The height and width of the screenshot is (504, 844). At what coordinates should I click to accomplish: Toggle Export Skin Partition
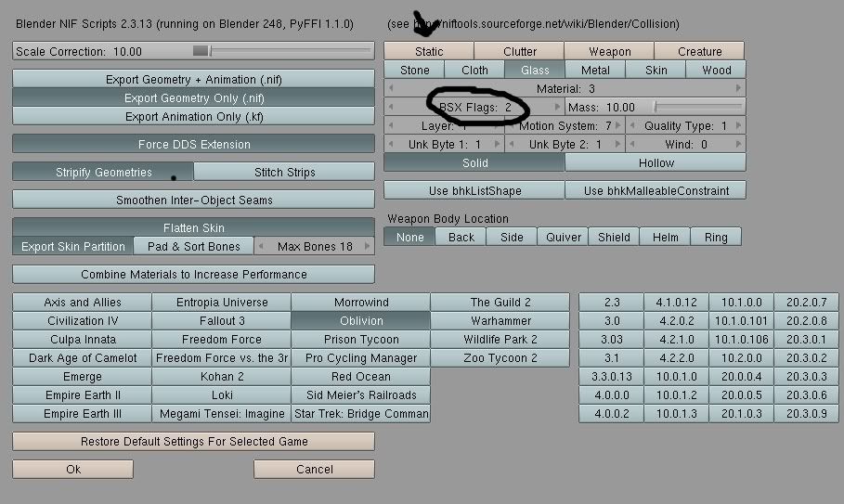coord(72,246)
